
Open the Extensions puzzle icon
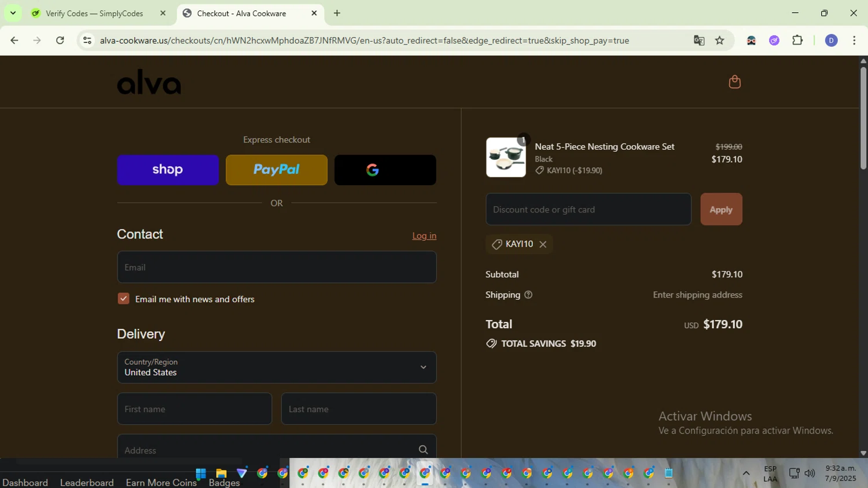(x=797, y=41)
